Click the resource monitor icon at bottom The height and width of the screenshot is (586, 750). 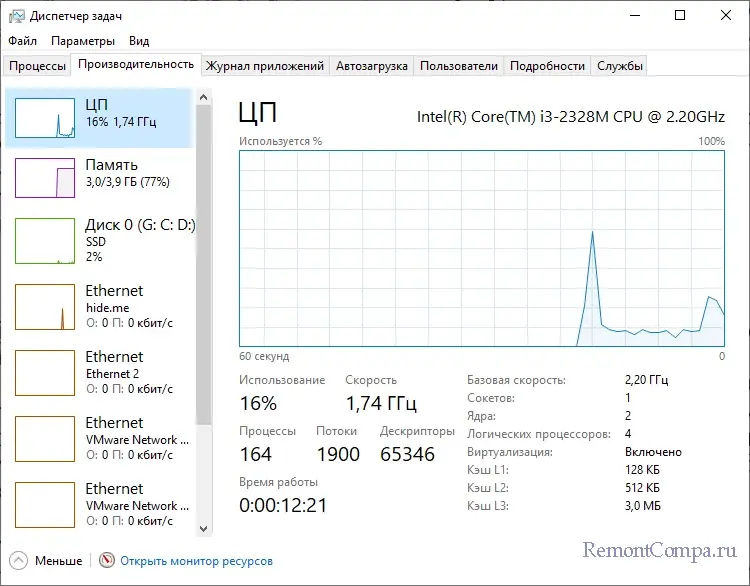tap(107, 561)
